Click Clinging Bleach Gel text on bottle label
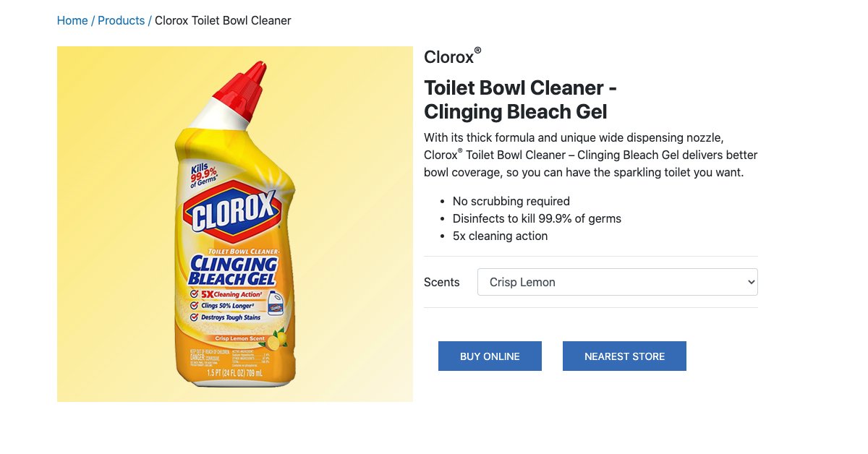 click(233, 271)
